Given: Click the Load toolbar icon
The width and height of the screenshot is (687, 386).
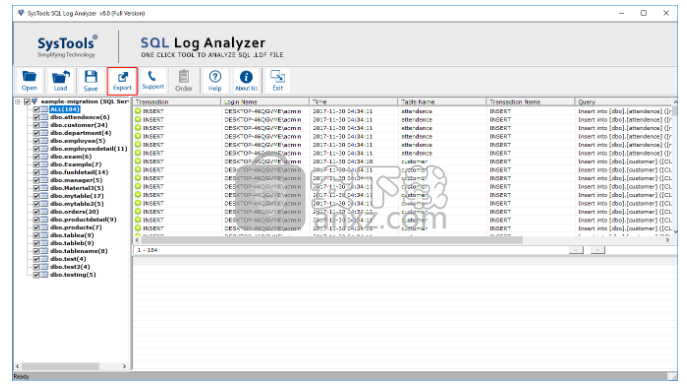Looking at the screenshot, I should pyautogui.click(x=60, y=81).
